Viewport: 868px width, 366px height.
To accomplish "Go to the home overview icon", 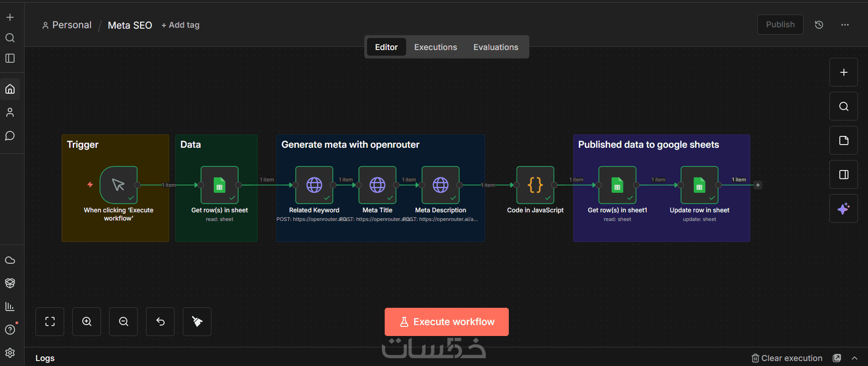I will click(x=10, y=89).
